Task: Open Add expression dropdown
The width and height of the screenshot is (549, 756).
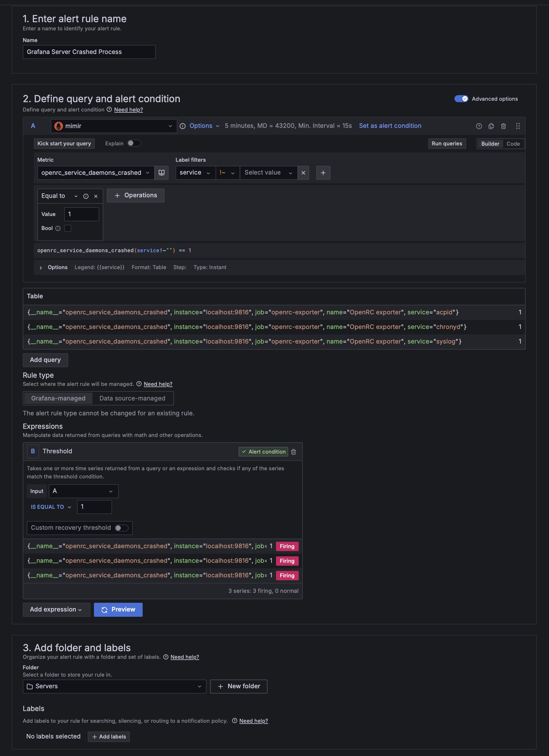Action: click(56, 609)
